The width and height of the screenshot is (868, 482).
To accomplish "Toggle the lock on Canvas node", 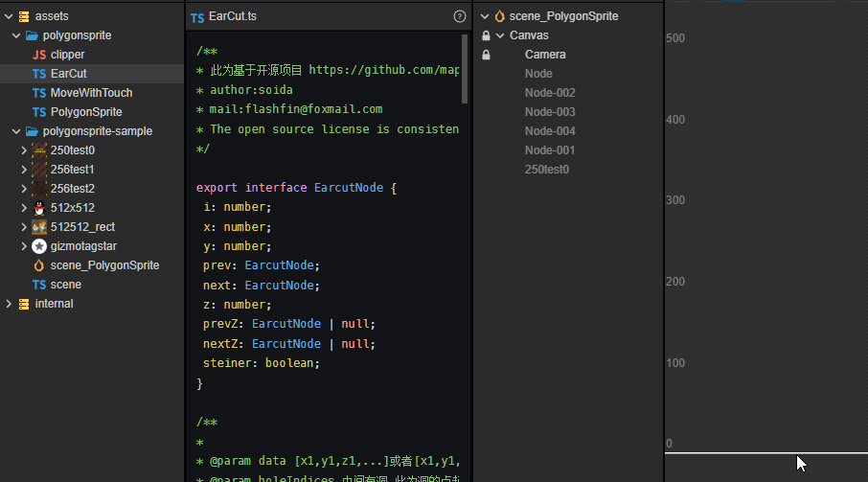I will click(x=486, y=35).
